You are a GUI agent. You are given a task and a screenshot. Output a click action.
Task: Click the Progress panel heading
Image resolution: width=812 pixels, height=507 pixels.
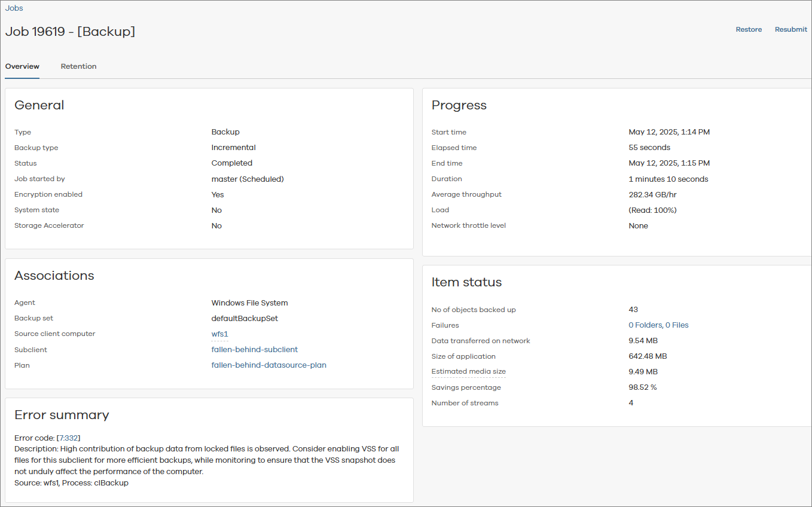pos(459,105)
